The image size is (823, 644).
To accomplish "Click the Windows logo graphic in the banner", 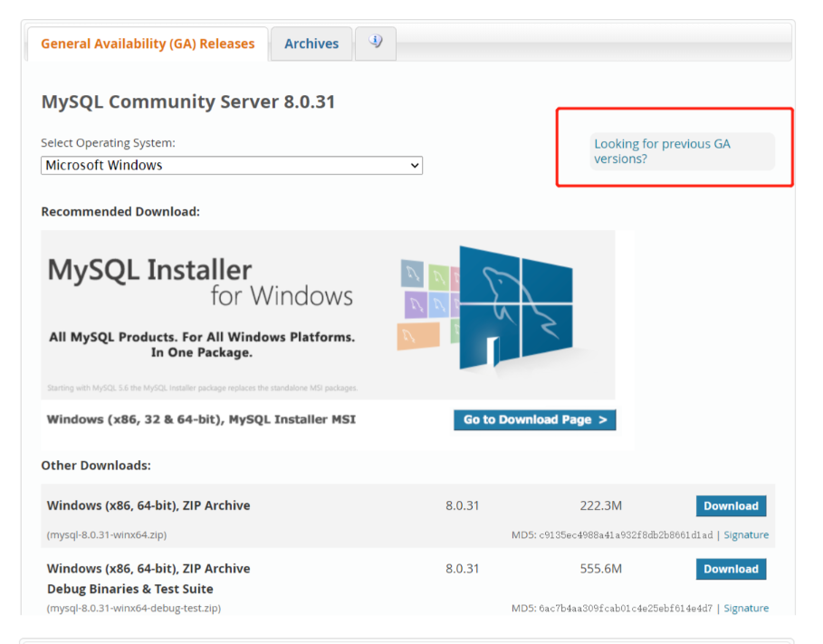I will (x=515, y=310).
